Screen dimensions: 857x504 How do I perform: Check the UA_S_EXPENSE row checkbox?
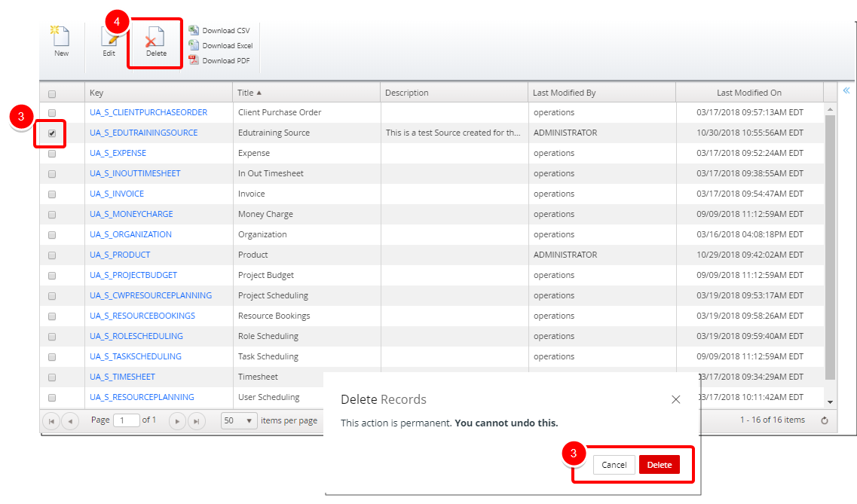coord(52,154)
